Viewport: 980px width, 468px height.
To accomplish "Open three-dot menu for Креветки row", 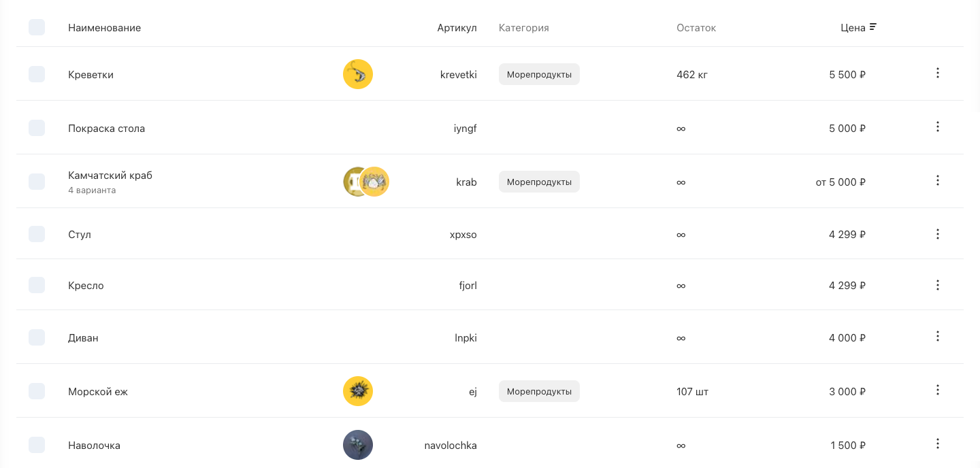I will 937,73.
